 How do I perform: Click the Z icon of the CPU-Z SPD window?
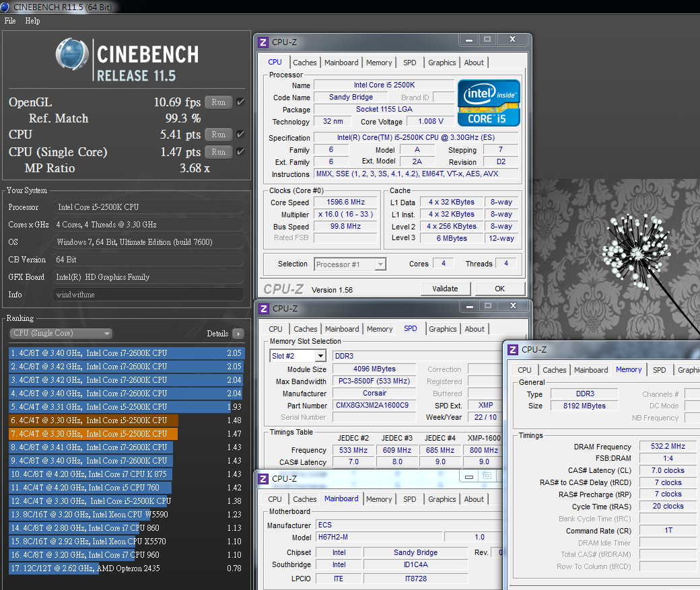coord(263,308)
